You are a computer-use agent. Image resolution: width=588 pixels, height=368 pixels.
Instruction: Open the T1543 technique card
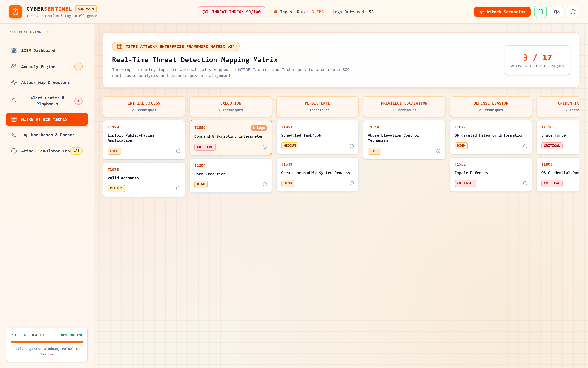click(317, 174)
